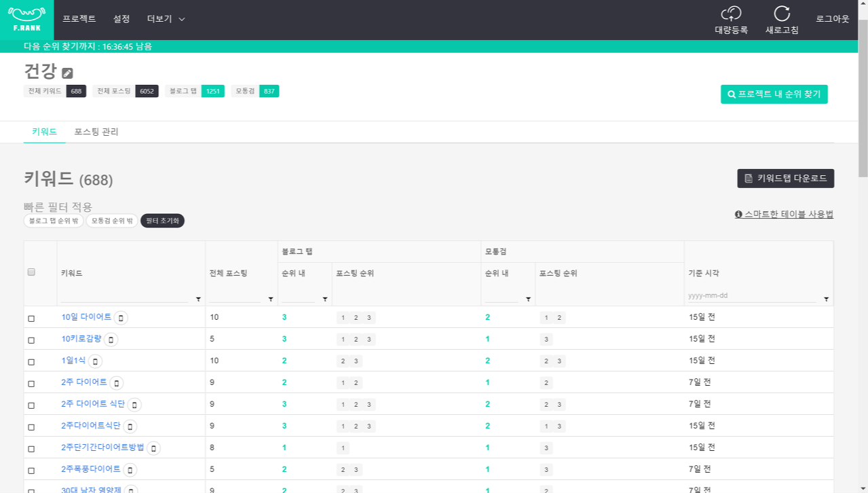Click 프로젝트 내 순위 찾기 button
Image resolution: width=868 pixels, height=493 pixels.
pyautogui.click(x=774, y=94)
